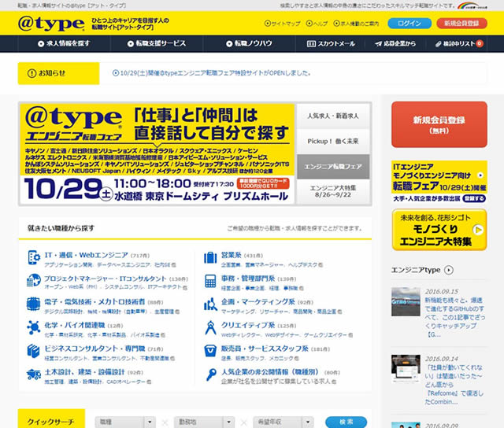Click the 土木設計 truck icon
The height and width of the screenshot is (428, 504).
[x=33, y=374]
